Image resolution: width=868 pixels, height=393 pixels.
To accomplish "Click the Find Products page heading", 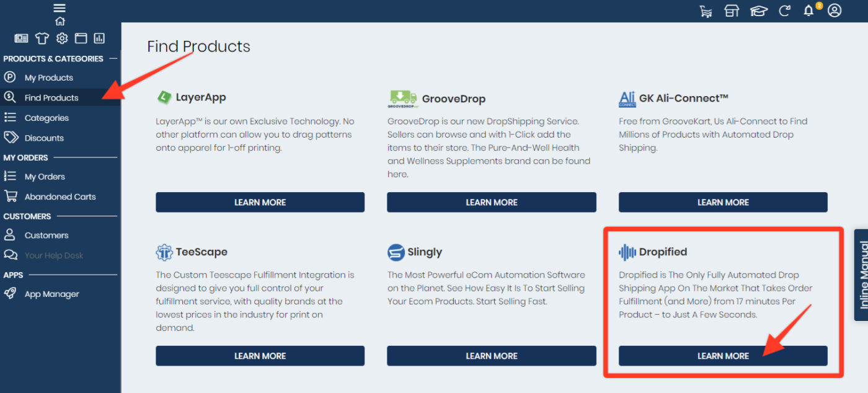I will (198, 46).
